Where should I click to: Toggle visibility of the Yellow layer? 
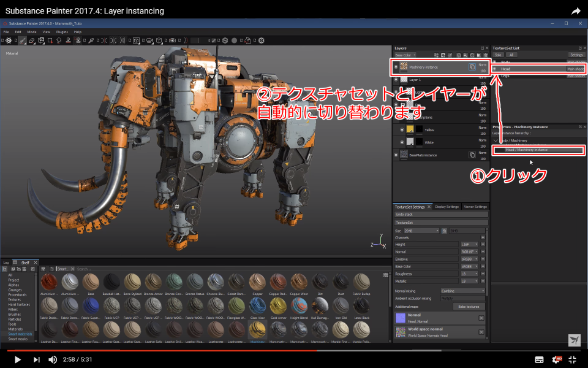coord(402,130)
